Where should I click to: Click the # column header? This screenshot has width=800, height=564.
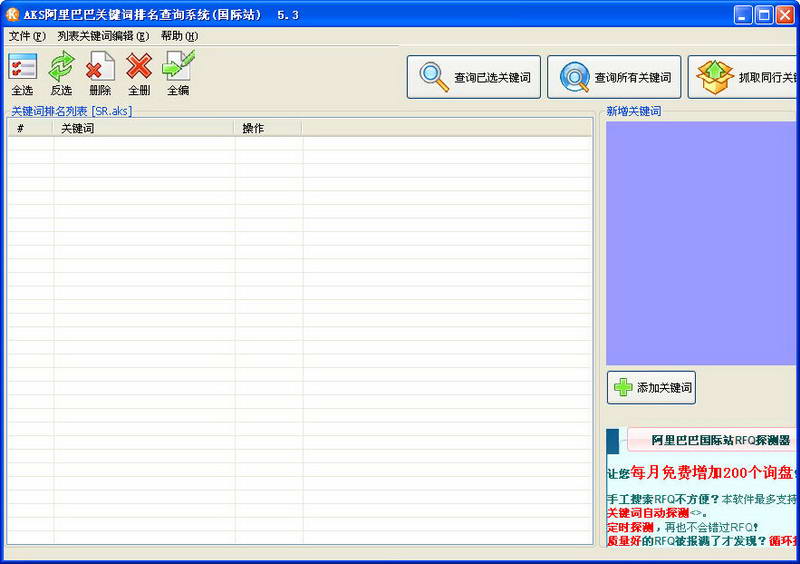pyautogui.click(x=21, y=128)
